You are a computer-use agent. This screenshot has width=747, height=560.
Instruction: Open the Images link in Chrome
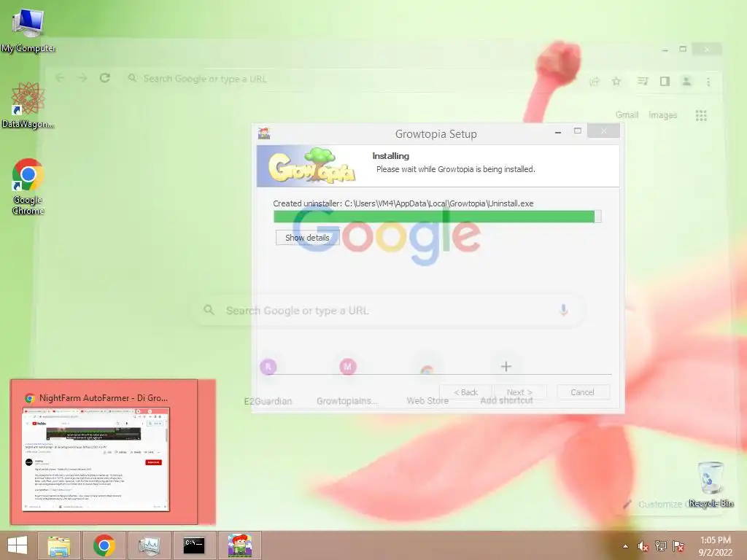[662, 114]
